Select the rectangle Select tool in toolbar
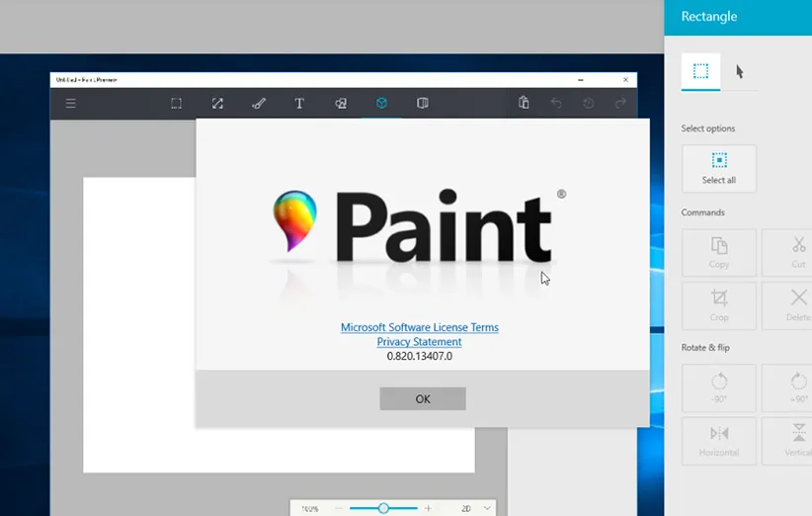Image resolution: width=812 pixels, height=516 pixels. click(x=176, y=103)
